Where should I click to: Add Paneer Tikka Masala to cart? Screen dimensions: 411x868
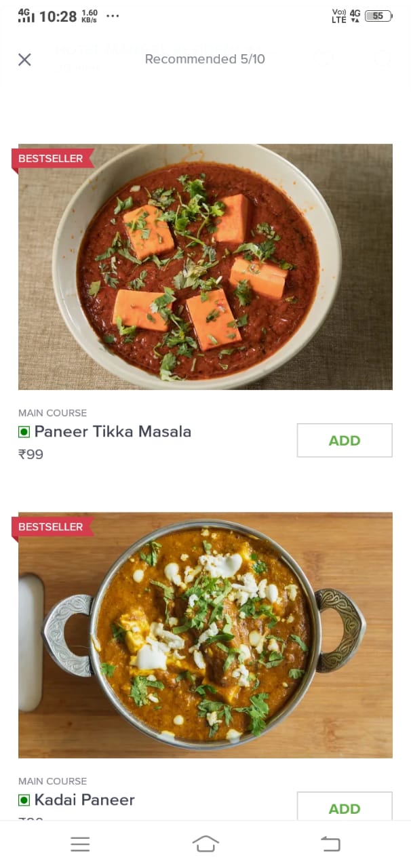click(344, 441)
